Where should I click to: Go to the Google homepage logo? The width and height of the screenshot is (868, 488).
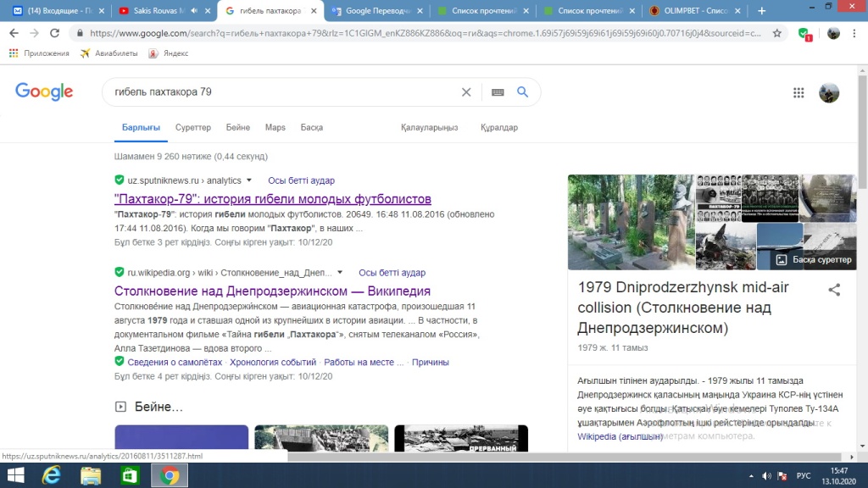coord(44,91)
